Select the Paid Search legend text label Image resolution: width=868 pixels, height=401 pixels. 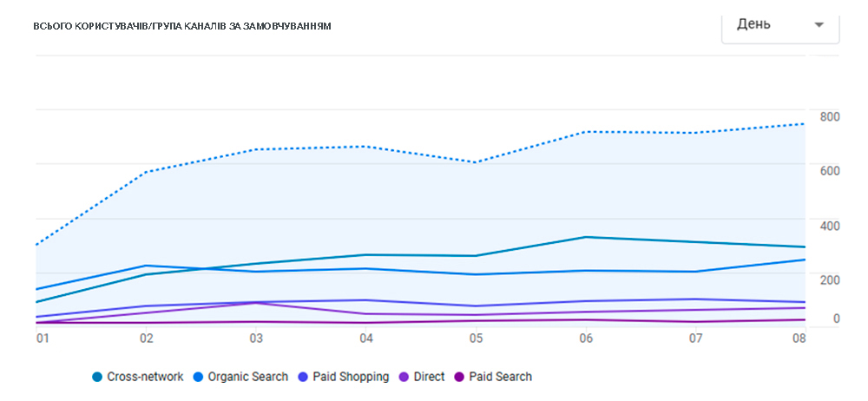(x=501, y=378)
